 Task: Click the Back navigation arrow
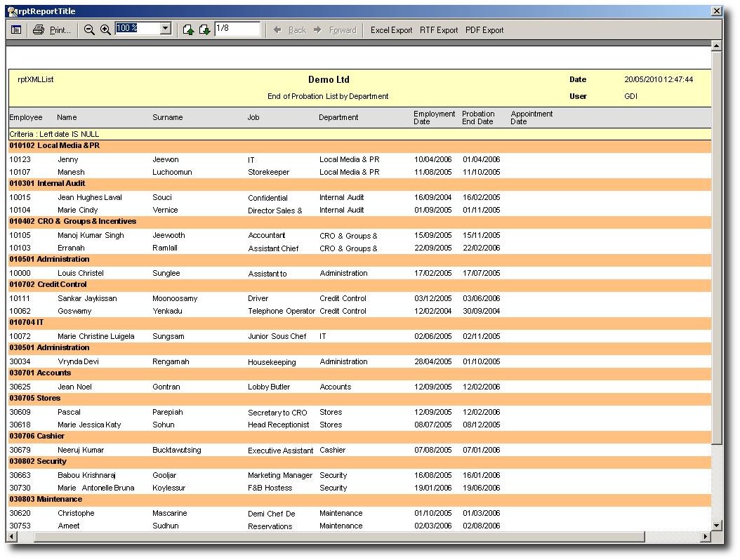(290, 30)
